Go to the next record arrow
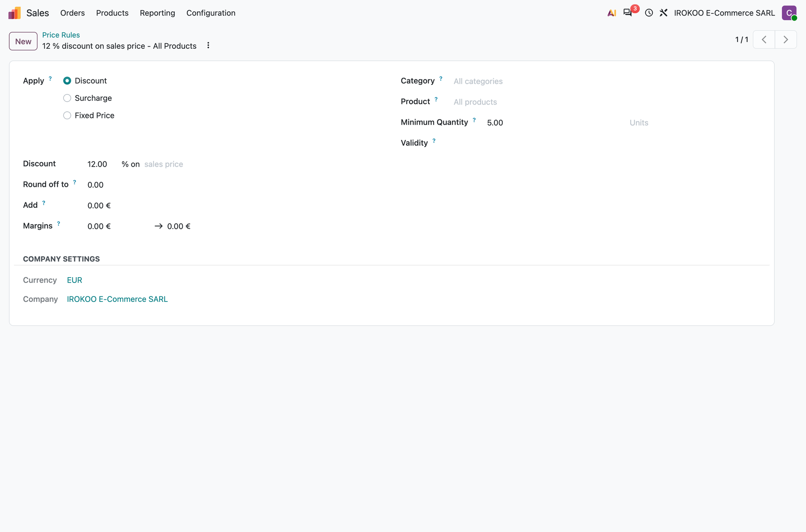Image resolution: width=806 pixels, height=532 pixels. (786, 39)
